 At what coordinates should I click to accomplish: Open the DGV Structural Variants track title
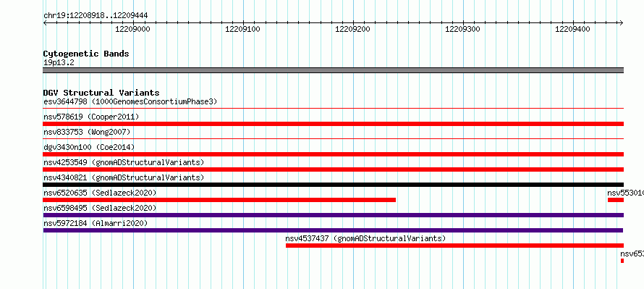[x=101, y=93]
